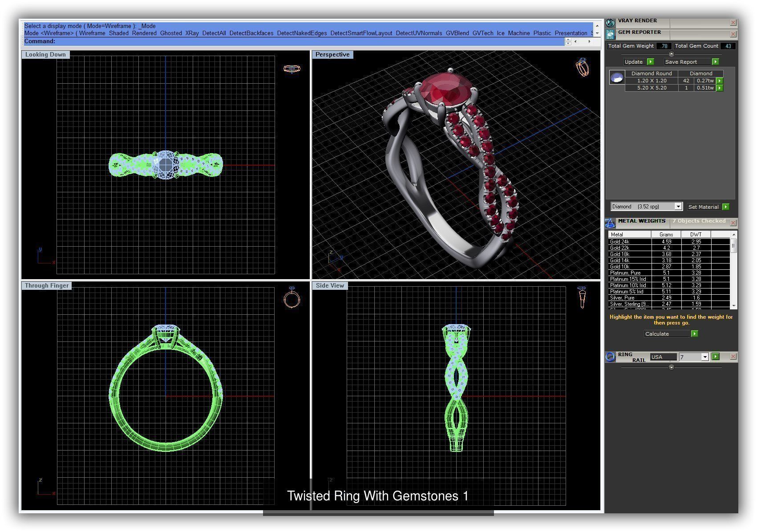Select the Platinum, Pure row
Screen dimensions: 757x532
669,273
